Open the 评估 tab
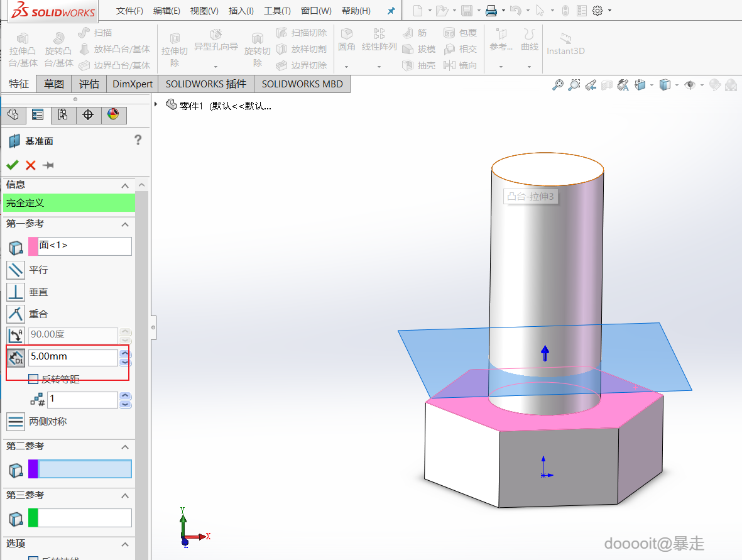Screen dimensions: 742x560 (x=89, y=84)
